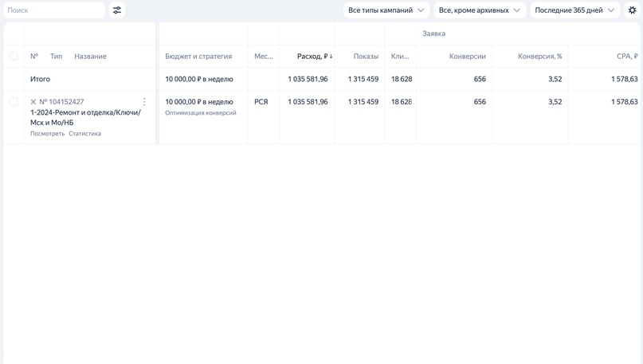
Task: Click campaign number '№ 104152427'
Action: tap(61, 102)
